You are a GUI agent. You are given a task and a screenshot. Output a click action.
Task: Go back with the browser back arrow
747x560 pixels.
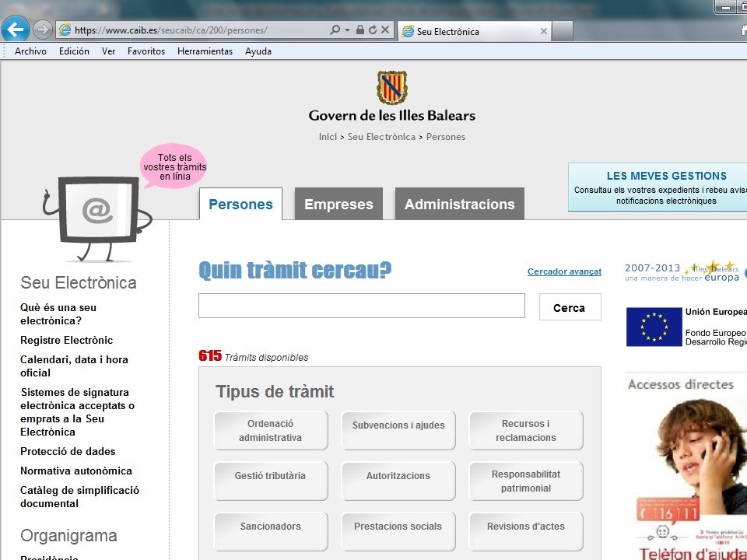click(16, 30)
